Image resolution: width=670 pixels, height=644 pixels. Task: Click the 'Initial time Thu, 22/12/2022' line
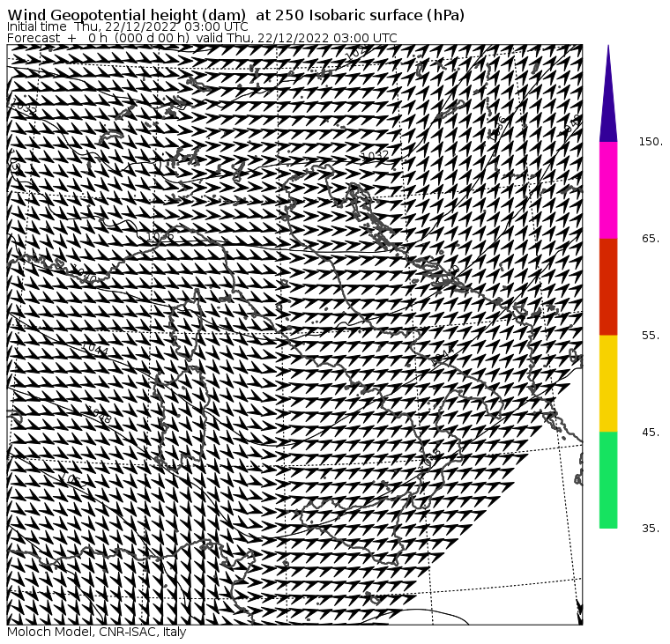click(x=127, y=26)
